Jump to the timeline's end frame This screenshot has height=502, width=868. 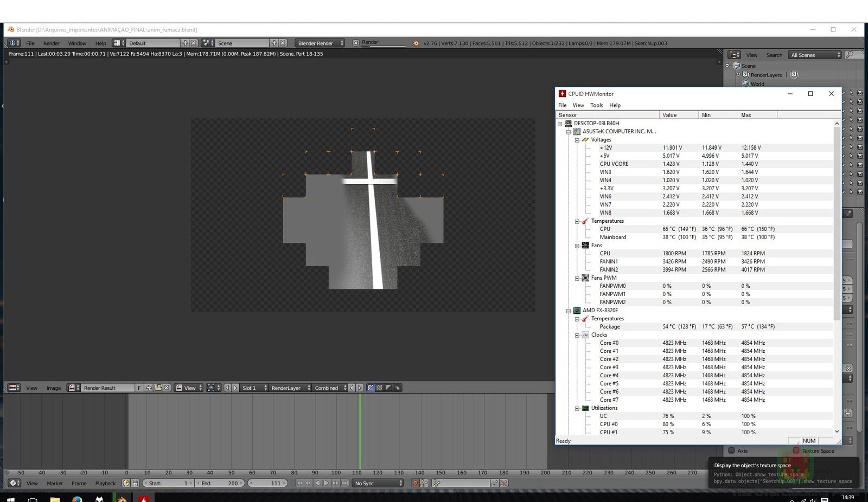pos(344,483)
